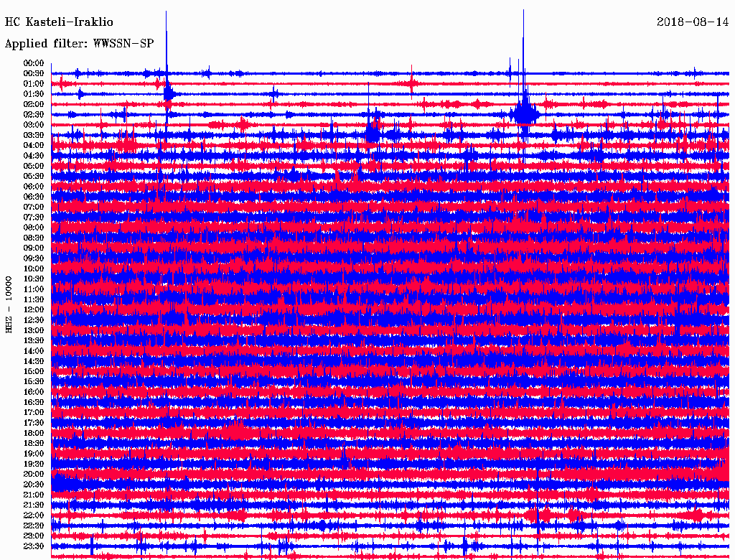Click the blue event burst on the 01:00 trace

coord(169,93)
